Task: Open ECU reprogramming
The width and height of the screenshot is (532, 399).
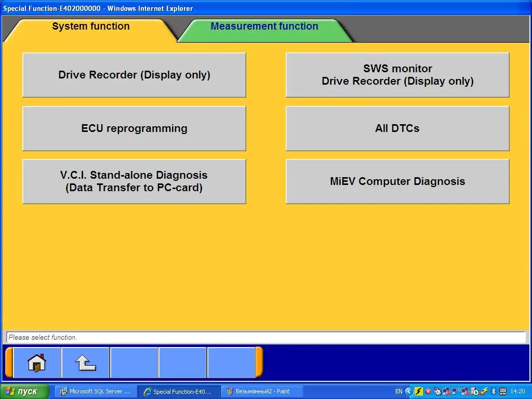Action: click(x=134, y=128)
